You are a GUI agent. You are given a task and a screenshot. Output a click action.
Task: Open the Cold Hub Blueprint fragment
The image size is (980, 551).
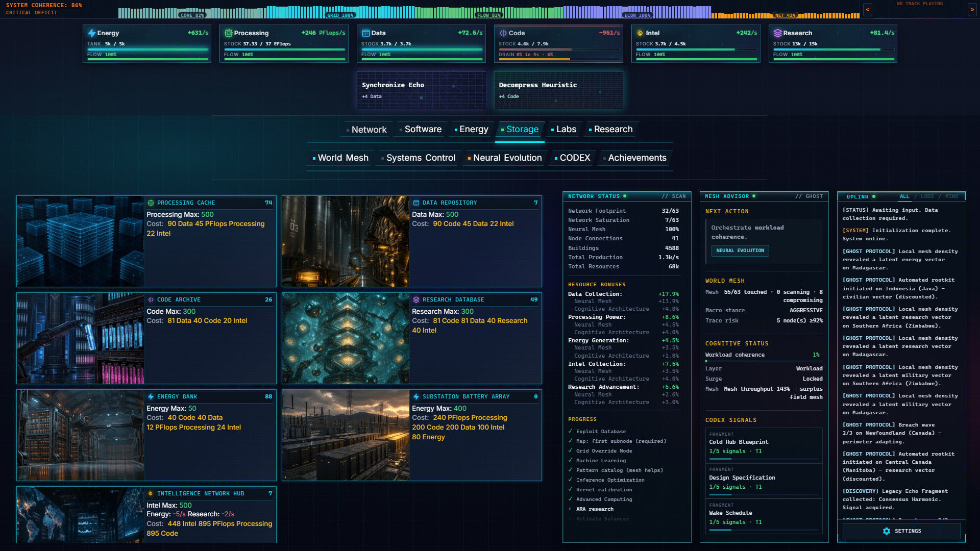(x=764, y=445)
